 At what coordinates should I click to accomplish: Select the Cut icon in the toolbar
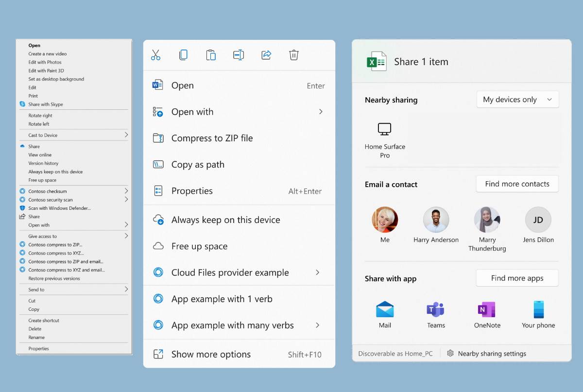[155, 55]
